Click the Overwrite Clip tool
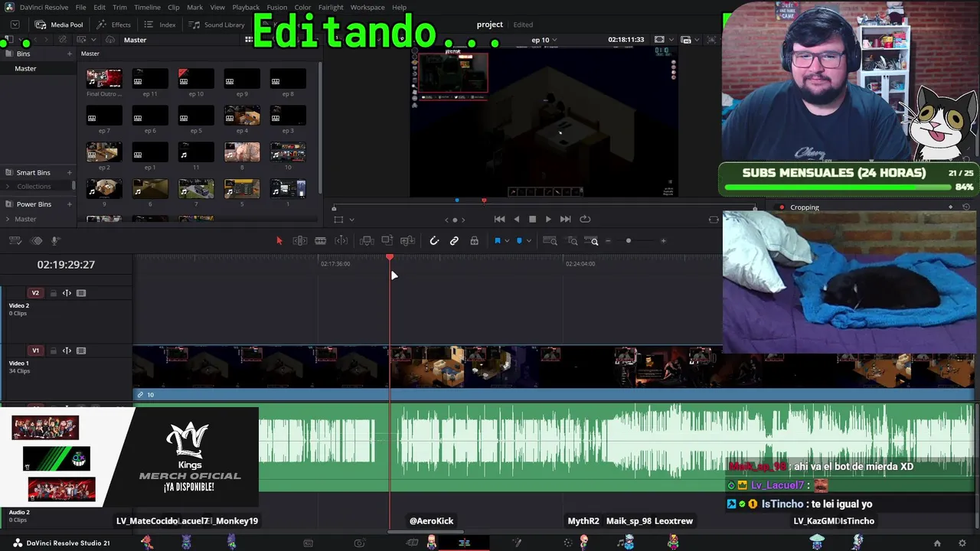This screenshot has height=551, width=980. 387,241
